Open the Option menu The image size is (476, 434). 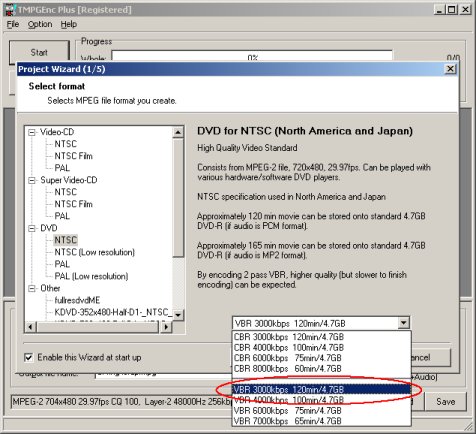coord(40,24)
